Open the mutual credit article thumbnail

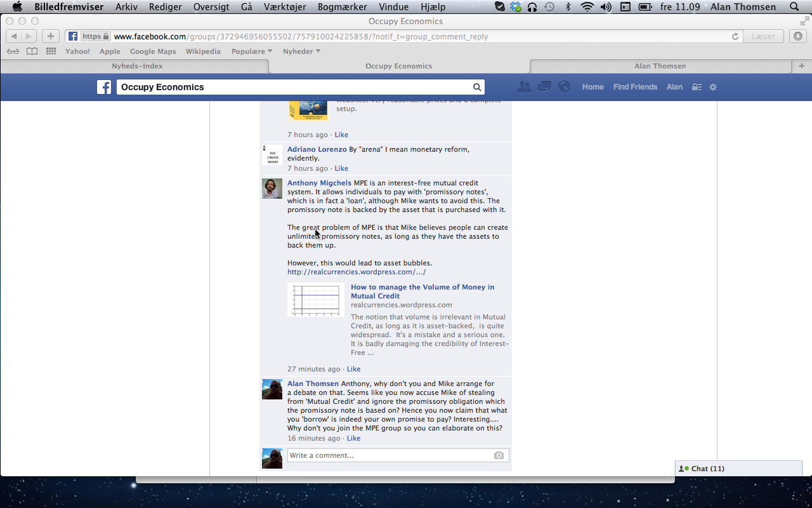point(316,300)
